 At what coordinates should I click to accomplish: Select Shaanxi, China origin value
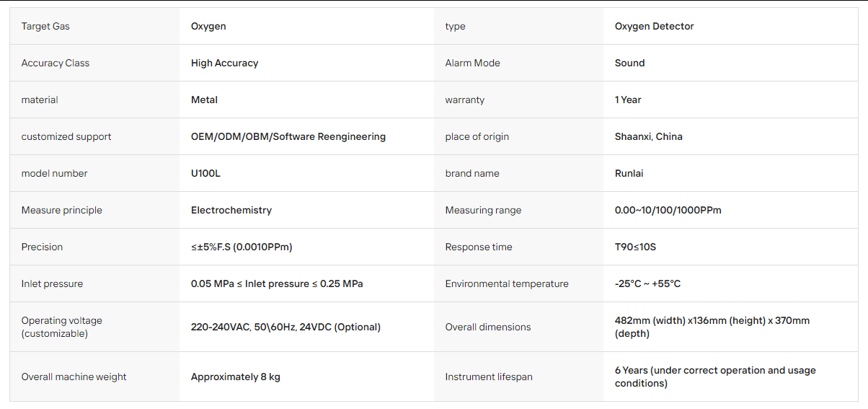click(x=649, y=136)
